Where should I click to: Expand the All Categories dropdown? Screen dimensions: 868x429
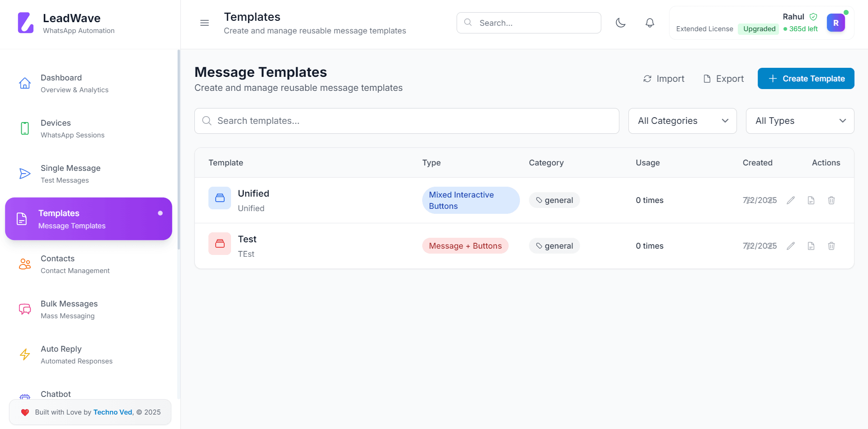[682, 121]
